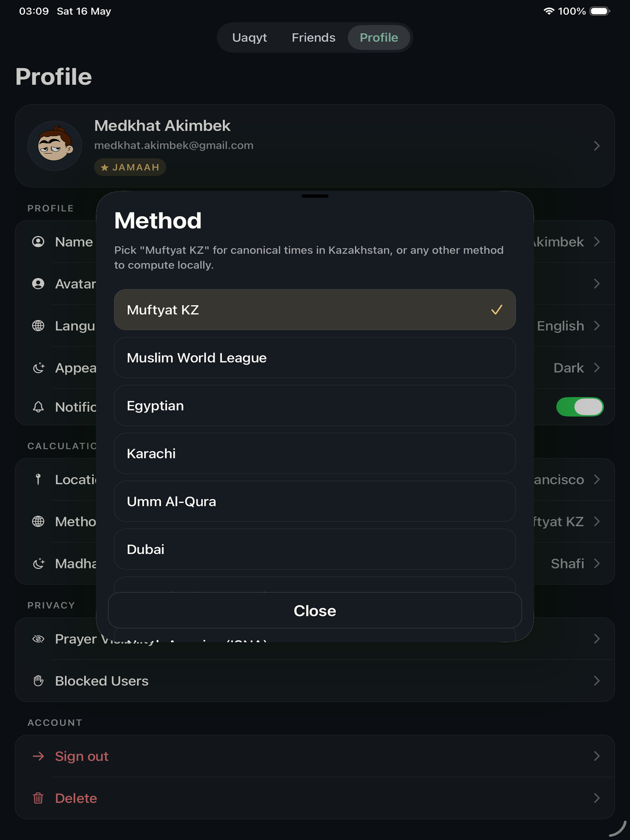This screenshot has width=630, height=840.
Task: Click the Blocked Users hand icon
Action: tap(38, 681)
